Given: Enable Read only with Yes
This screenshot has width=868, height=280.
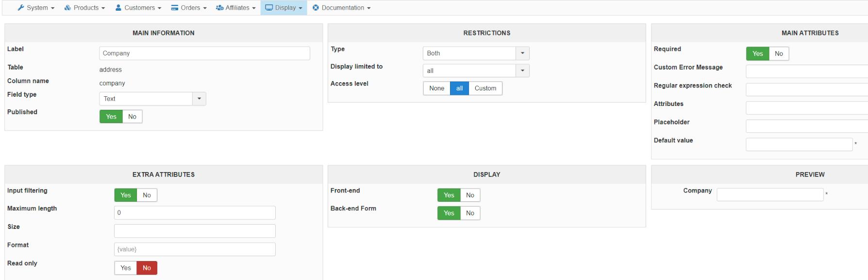Looking at the screenshot, I should tap(126, 268).
